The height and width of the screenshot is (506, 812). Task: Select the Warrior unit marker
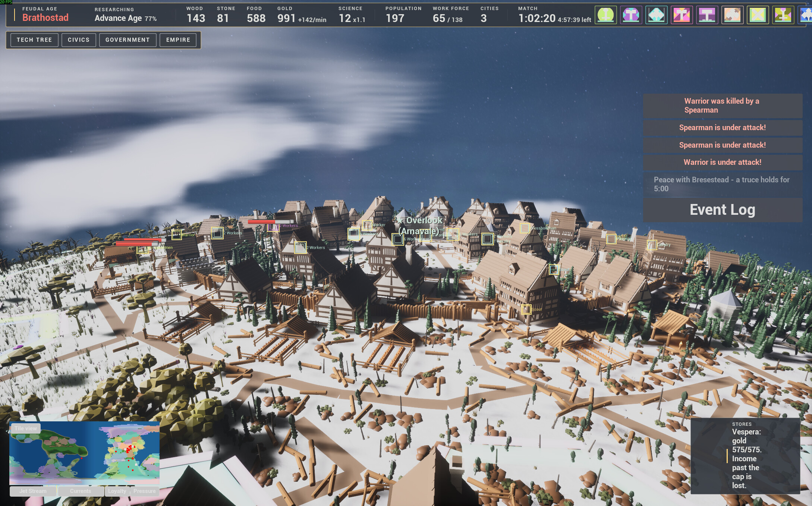[176, 235]
